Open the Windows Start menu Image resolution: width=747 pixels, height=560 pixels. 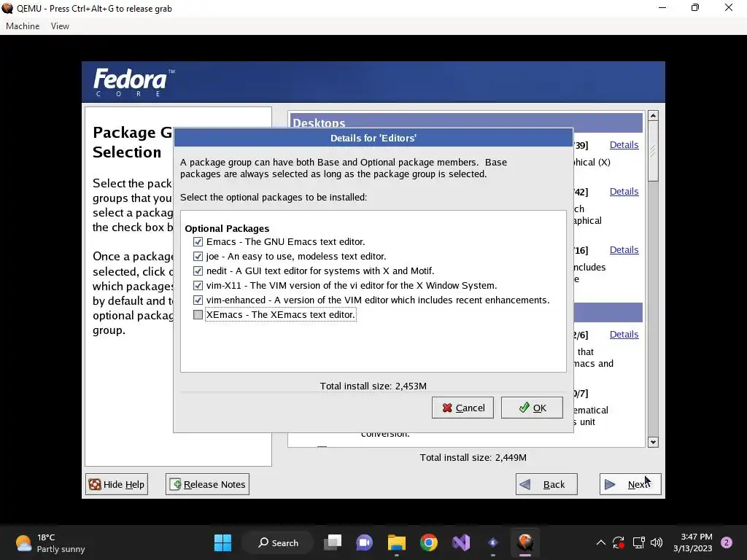click(x=222, y=542)
